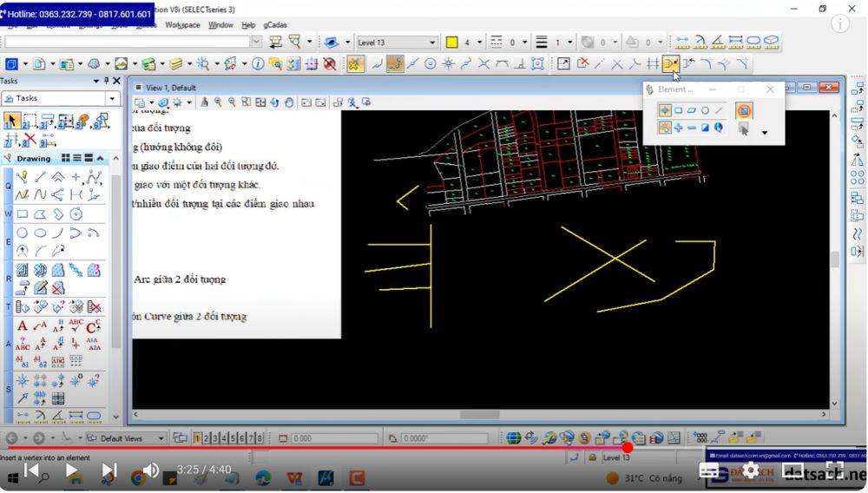Screen dimensions: 868x493
Task: Open the Workspace menu
Action: pyautogui.click(x=182, y=25)
